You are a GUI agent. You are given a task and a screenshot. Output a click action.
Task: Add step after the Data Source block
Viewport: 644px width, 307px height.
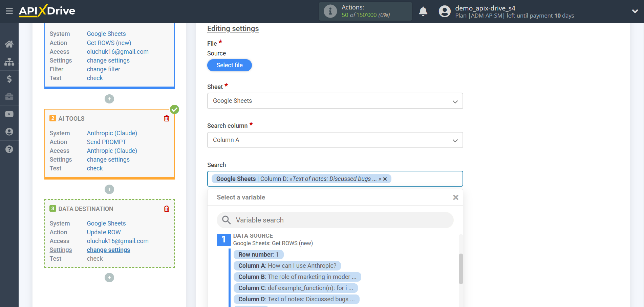(109, 99)
